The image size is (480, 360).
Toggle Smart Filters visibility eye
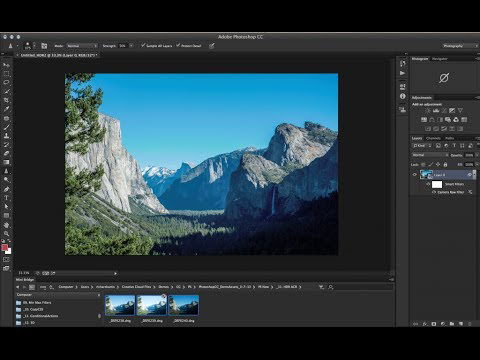point(428,184)
